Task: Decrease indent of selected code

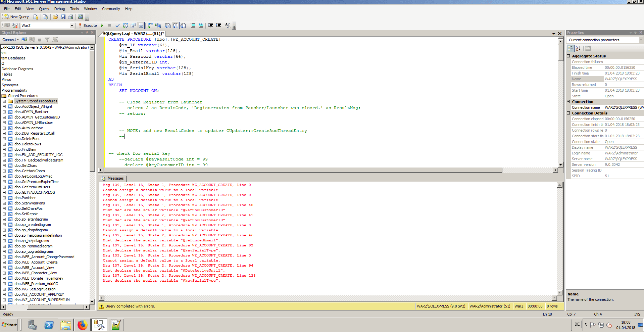Action: pyautogui.click(x=210, y=26)
